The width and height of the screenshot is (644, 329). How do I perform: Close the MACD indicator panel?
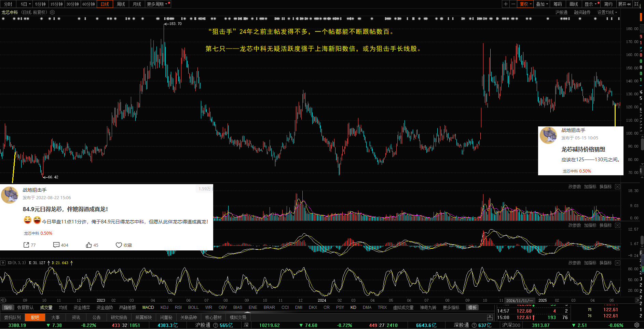click(617, 225)
